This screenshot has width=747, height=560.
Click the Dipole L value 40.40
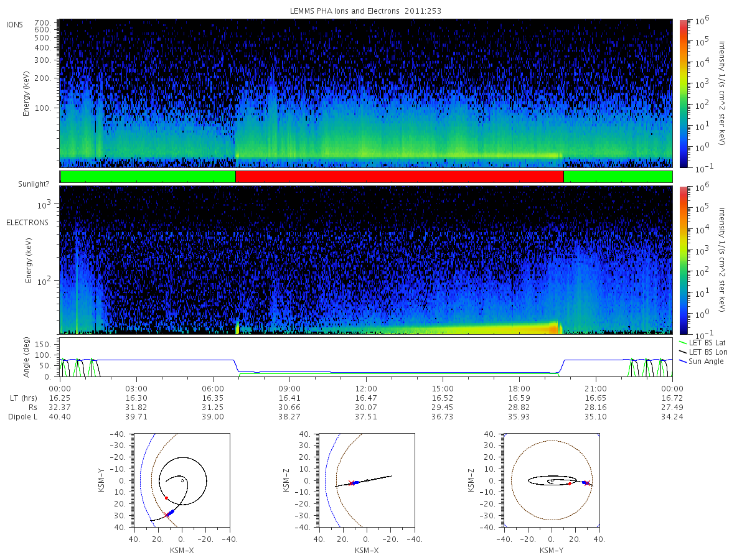(x=60, y=417)
